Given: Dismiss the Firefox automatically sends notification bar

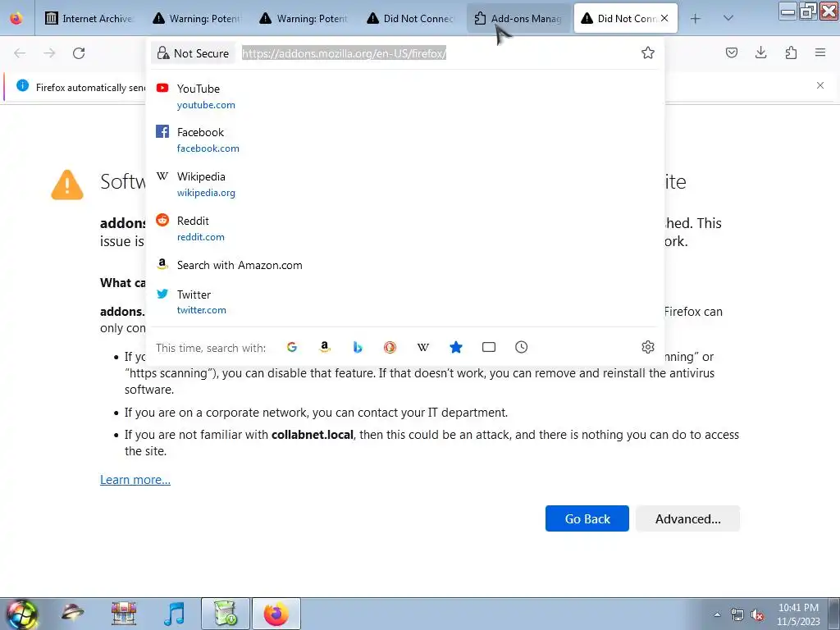Looking at the screenshot, I should (820, 85).
